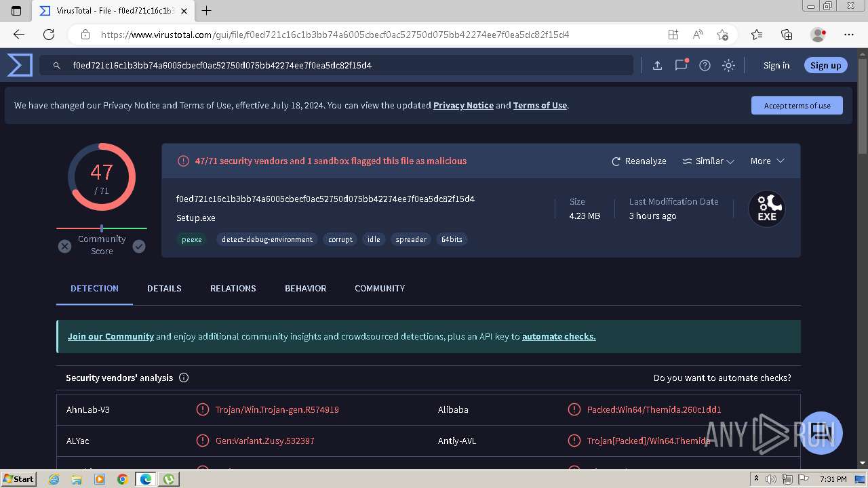Switch to the DETECTION tab
This screenshot has height=488, width=868.
tap(94, 288)
